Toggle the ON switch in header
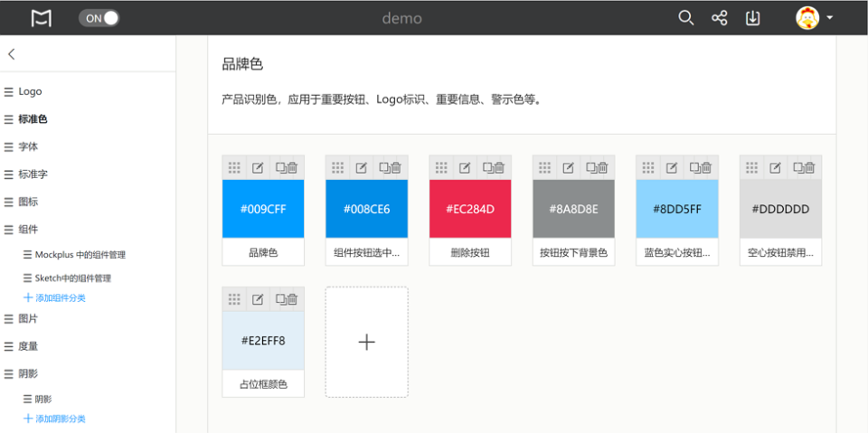This screenshot has width=868, height=433. 99,18
